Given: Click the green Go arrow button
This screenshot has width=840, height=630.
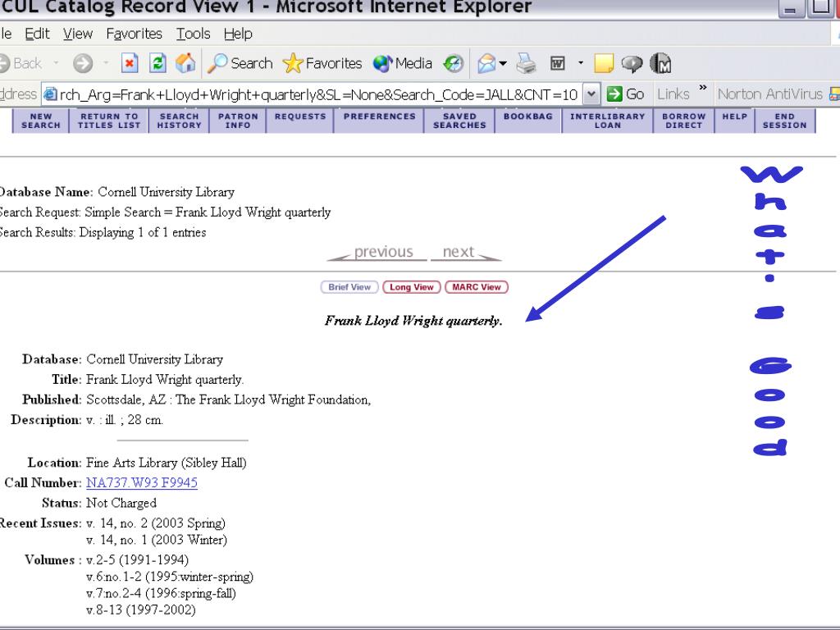Looking at the screenshot, I should [x=614, y=94].
